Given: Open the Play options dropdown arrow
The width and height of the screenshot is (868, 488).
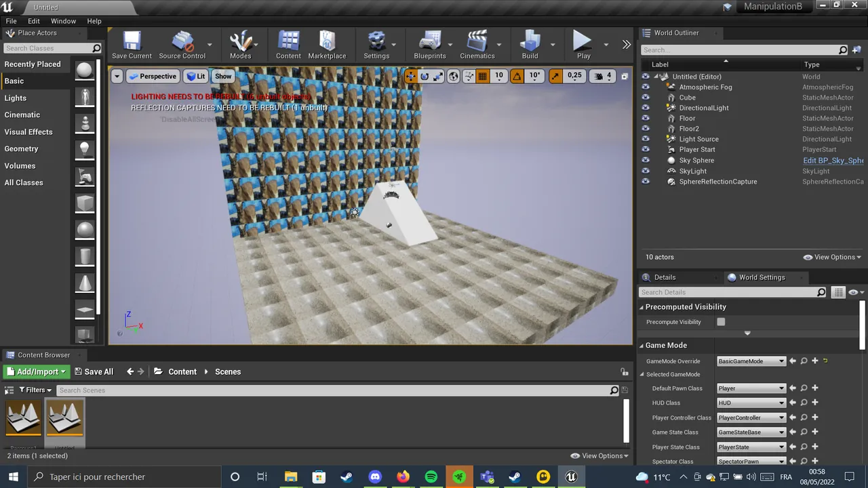Looking at the screenshot, I should 606,45.
